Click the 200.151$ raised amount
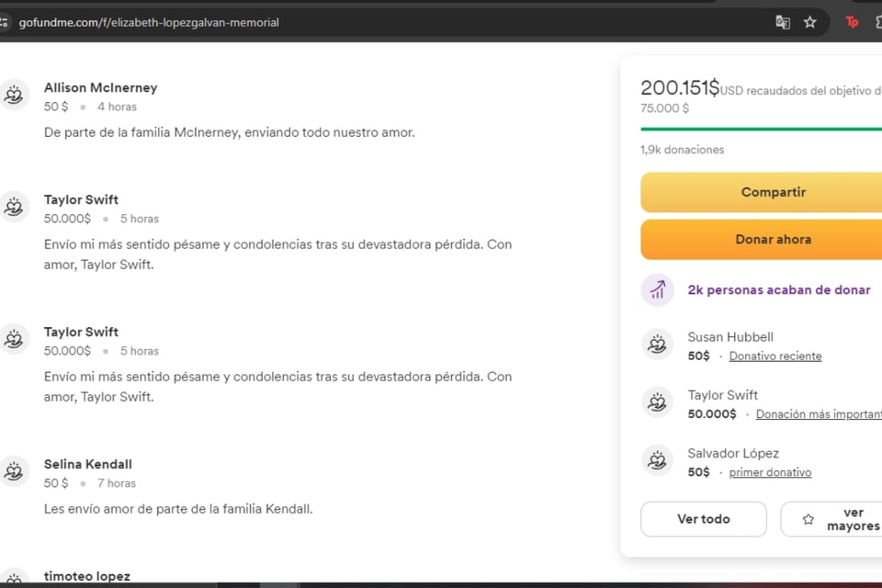Image resolution: width=882 pixels, height=588 pixels. [x=680, y=88]
